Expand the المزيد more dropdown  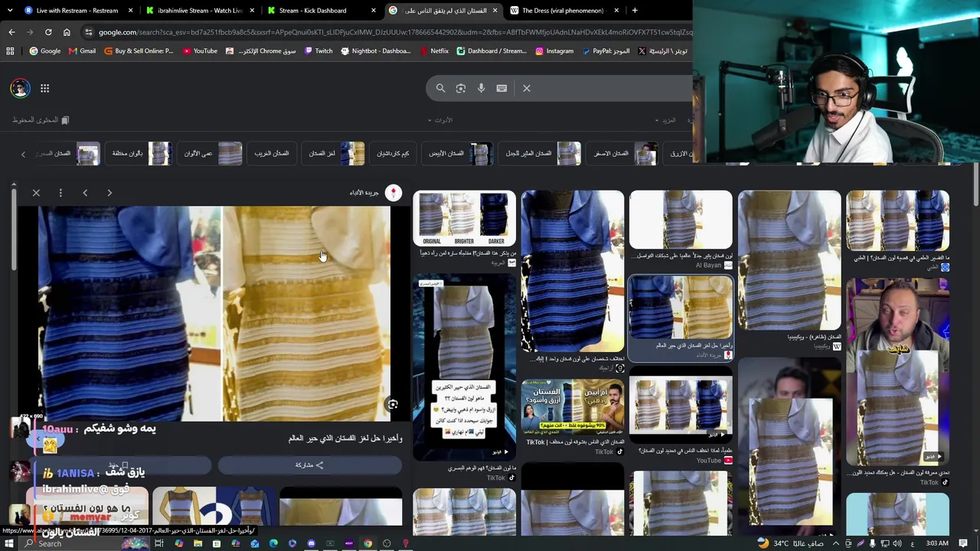coord(665,120)
